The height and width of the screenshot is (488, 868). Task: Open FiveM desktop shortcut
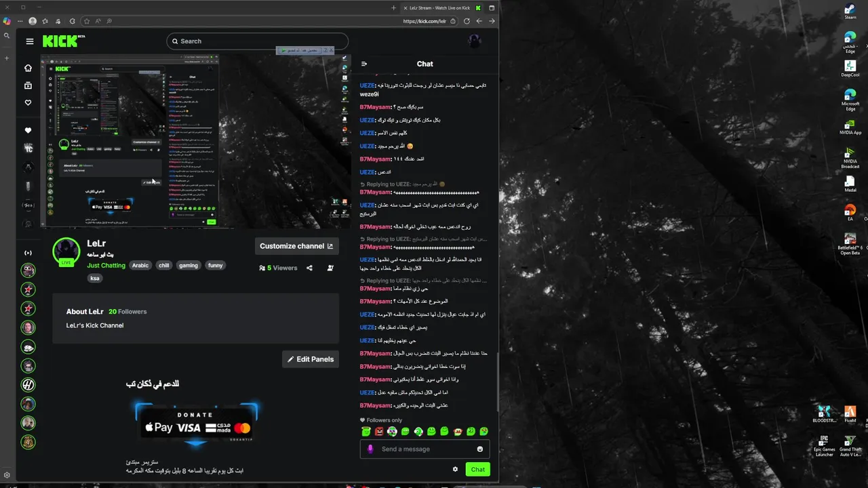click(850, 414)
